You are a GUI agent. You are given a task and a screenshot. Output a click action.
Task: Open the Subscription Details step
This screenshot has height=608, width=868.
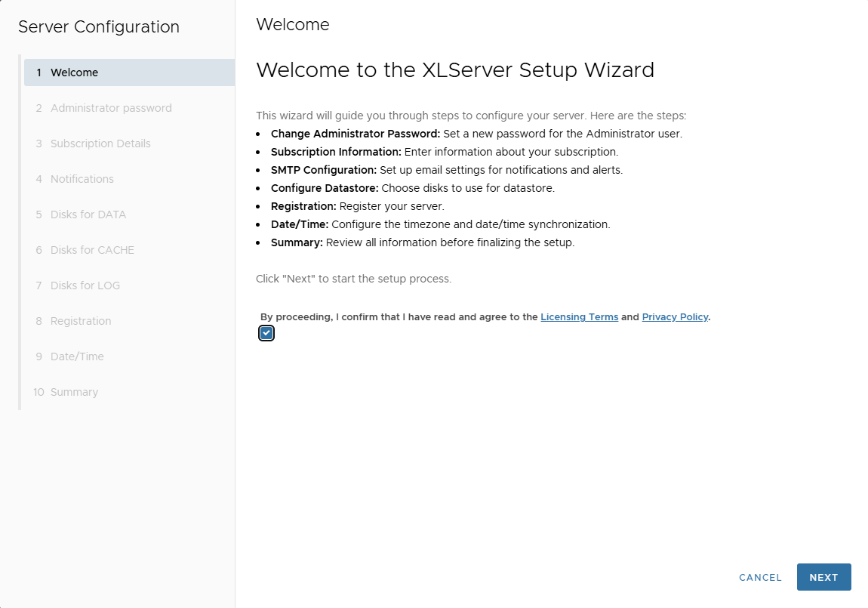(100, 144)
